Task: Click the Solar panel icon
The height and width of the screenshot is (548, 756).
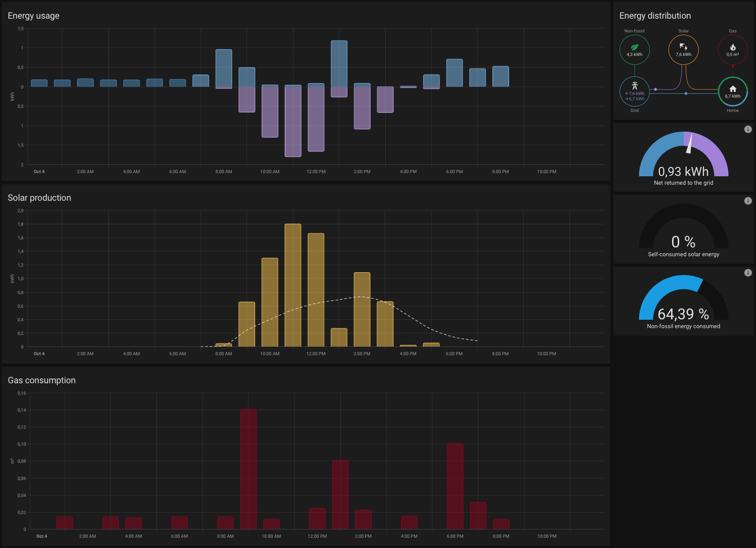Action: (683, 47)
